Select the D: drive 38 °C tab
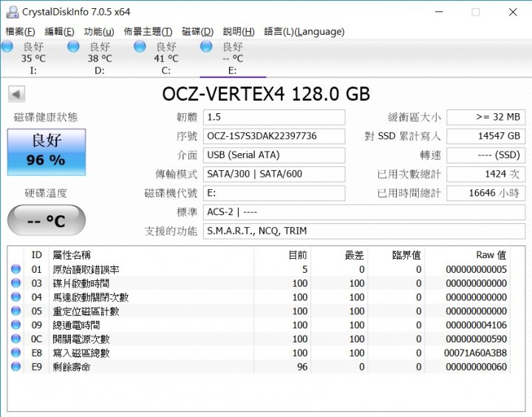532x417 pixels. pos(100,58)
